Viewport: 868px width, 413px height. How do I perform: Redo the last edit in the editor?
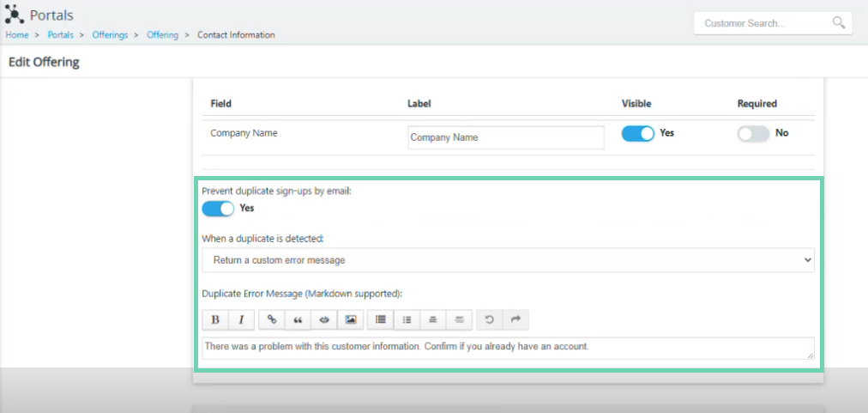515,320
